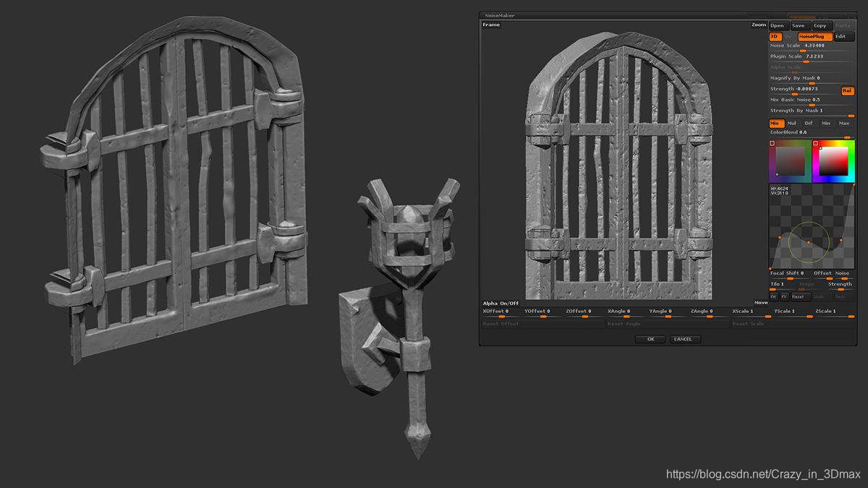This screenshot has height=488, width=868.
Task: Pick a color in the right rainbow color picker
Action: click(833, 160)
